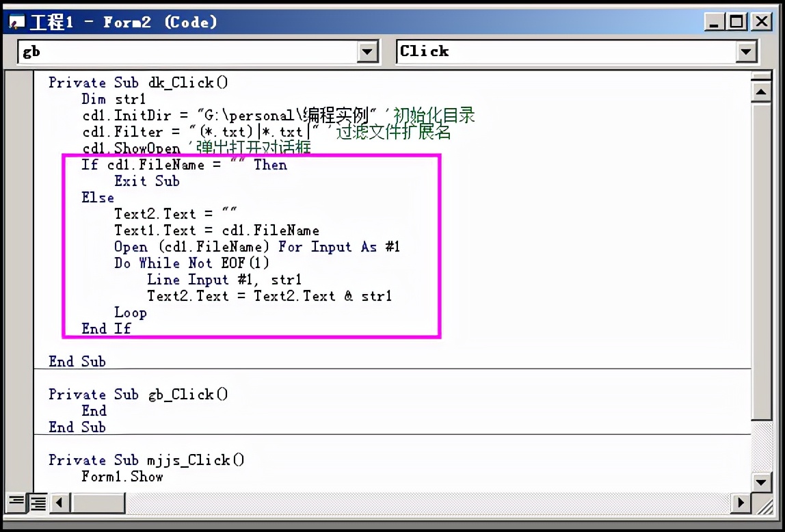
Task: Click the window title text '工程1 - Form2 (Code)'
Action: pyautogui.click(x=123, y=22)
